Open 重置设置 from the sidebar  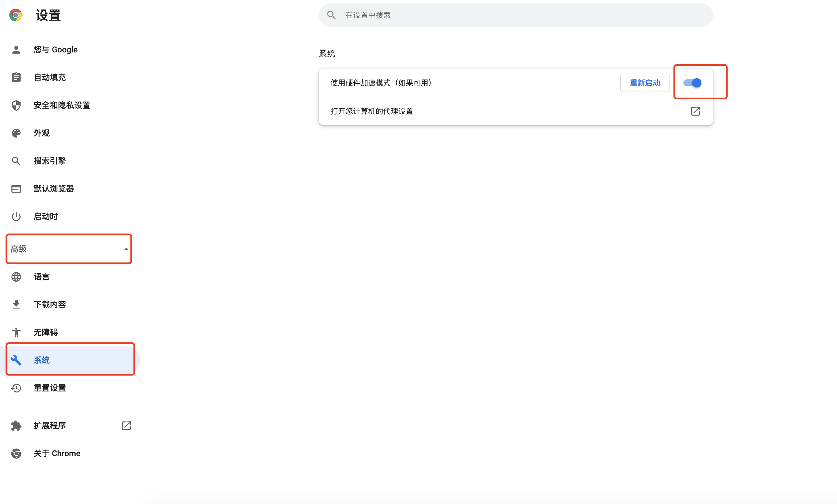click(x=50, y=388)
